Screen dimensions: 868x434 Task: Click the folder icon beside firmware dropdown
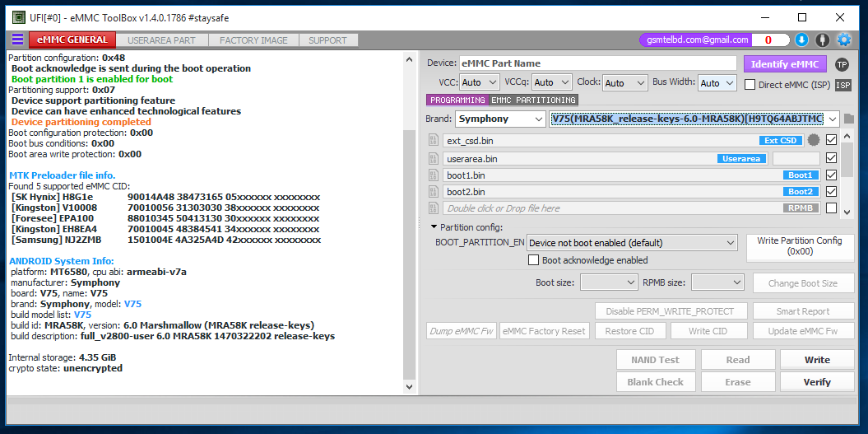pyautogui.click(x=848, y=119)
